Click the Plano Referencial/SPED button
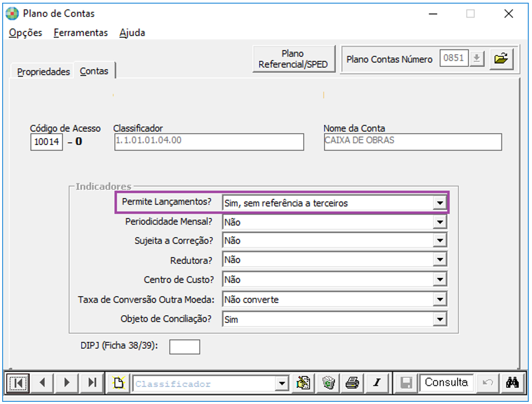532x404 pixels. click(x=293, y=59)
